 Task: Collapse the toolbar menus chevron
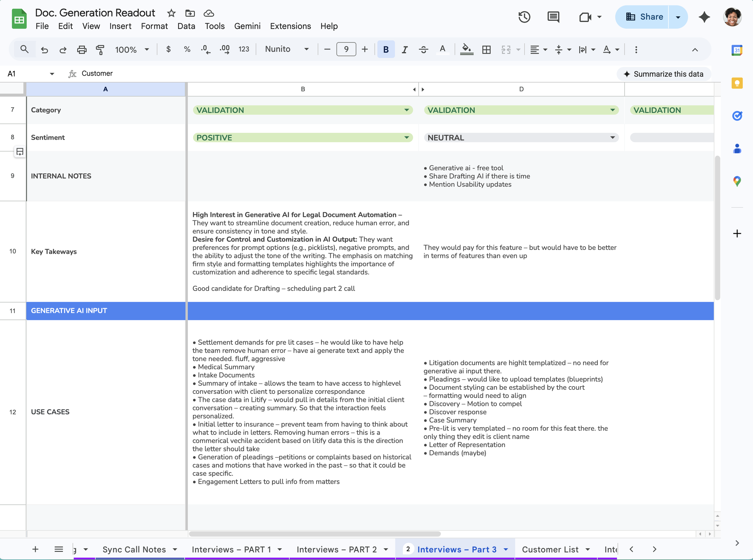[695, 50]
